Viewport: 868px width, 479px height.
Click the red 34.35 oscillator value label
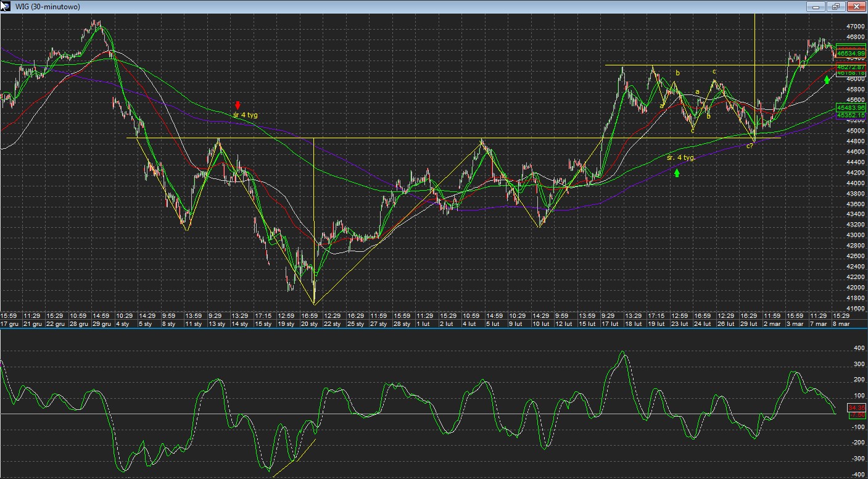[856, 408]
